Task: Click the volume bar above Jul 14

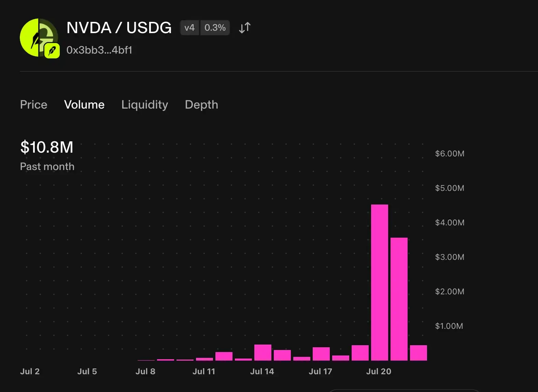Action: click(263, 352)
